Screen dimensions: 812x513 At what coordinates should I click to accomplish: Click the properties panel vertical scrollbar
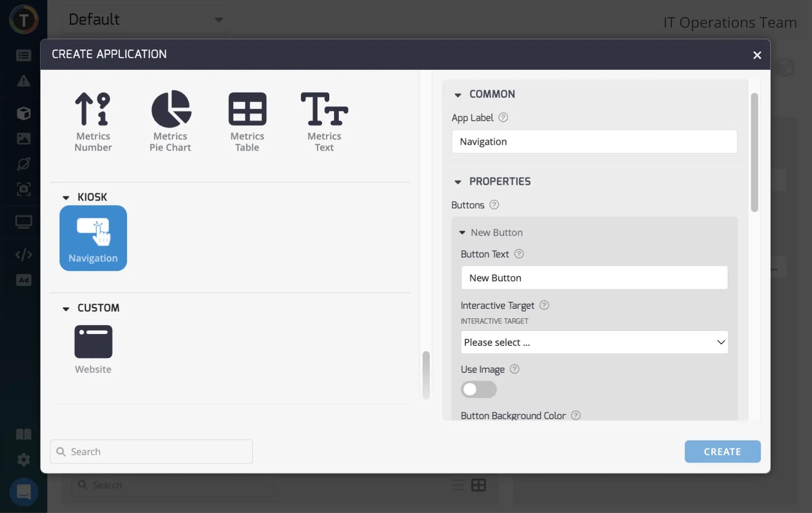coord(754,152)
